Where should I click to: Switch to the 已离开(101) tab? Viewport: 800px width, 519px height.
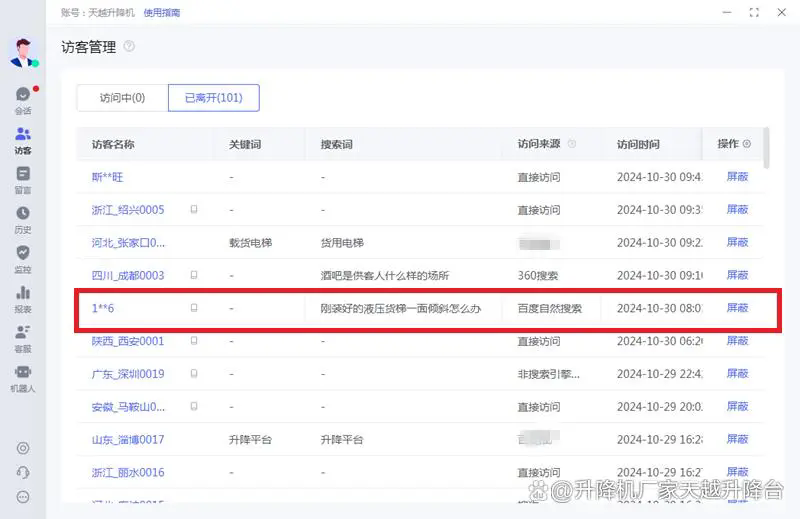pos(213,98)
